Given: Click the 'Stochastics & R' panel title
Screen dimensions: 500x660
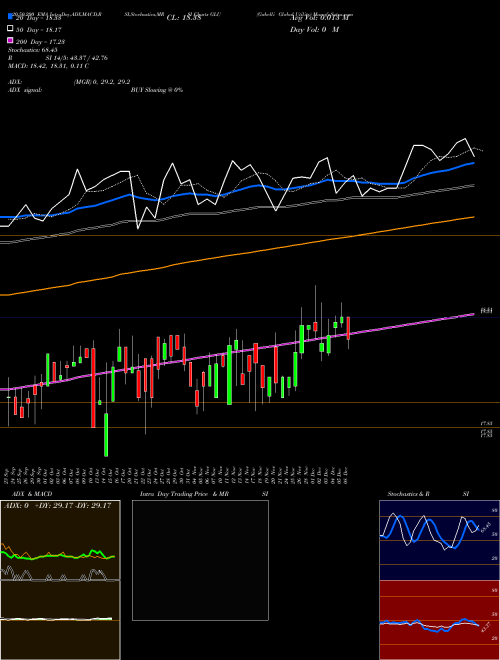Looking at the screenshot, I should coord(408,494).
